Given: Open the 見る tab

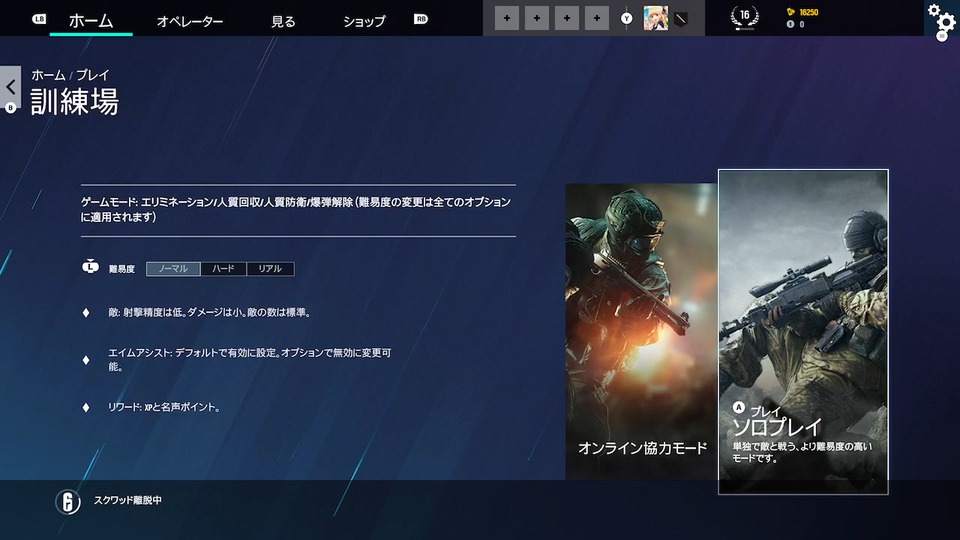Looking at the screenshot, I should tap(283, 21).
